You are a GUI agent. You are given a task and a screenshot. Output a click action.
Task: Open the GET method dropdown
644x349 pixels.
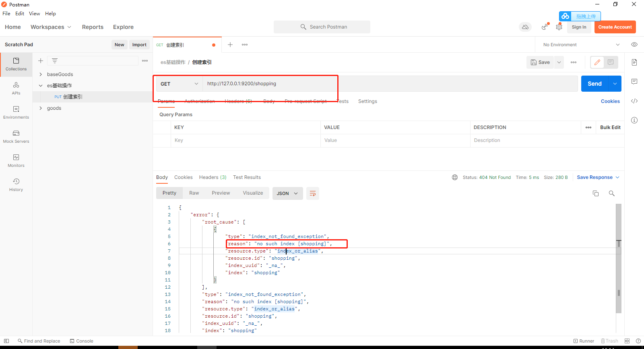[179, 84]
